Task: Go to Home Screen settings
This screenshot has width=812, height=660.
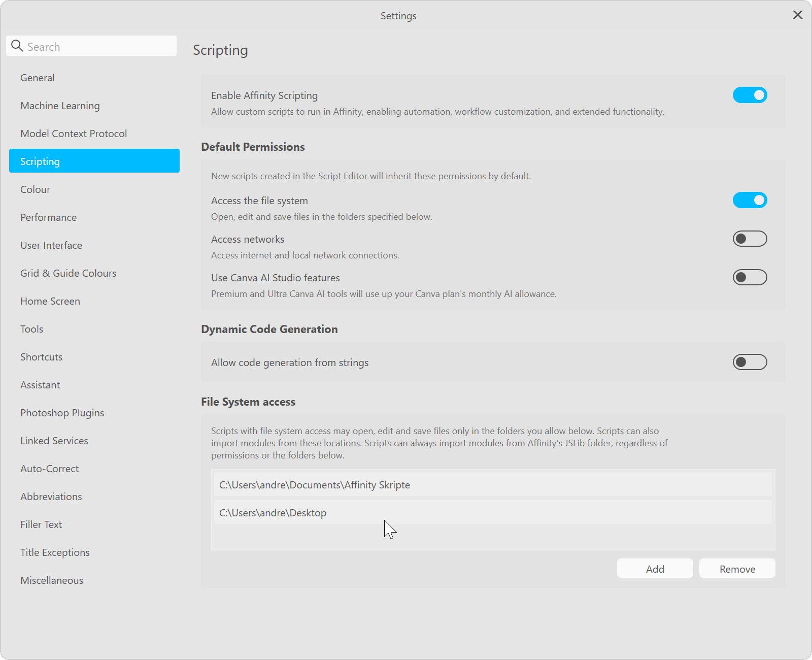Action: 94,301
